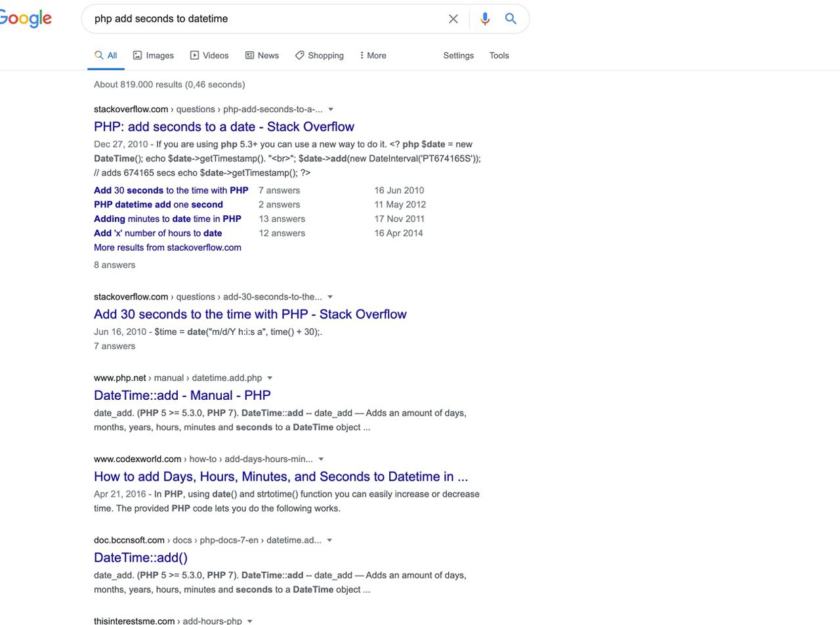
Task: Open search Tools options
Action: tap(499, 56)
